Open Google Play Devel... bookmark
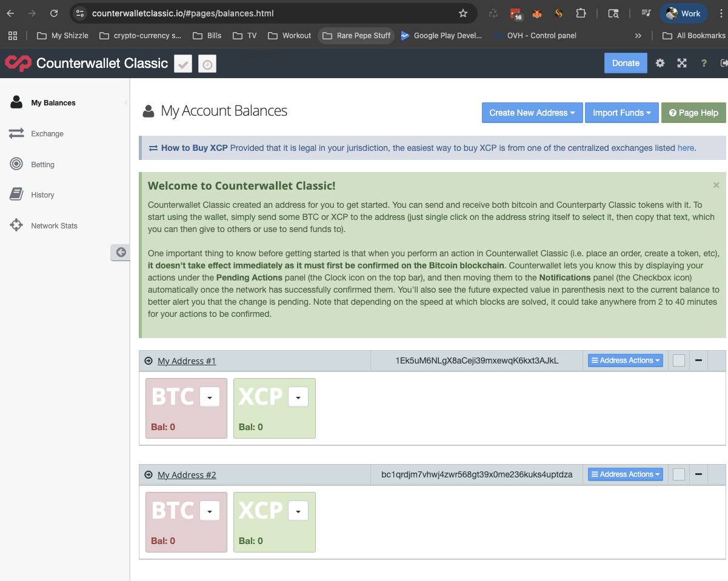The height and width of the screenshot is (581, 728). pos(441,36)
